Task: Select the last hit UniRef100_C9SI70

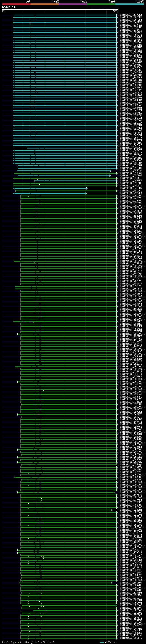Action: pos(131,638)
